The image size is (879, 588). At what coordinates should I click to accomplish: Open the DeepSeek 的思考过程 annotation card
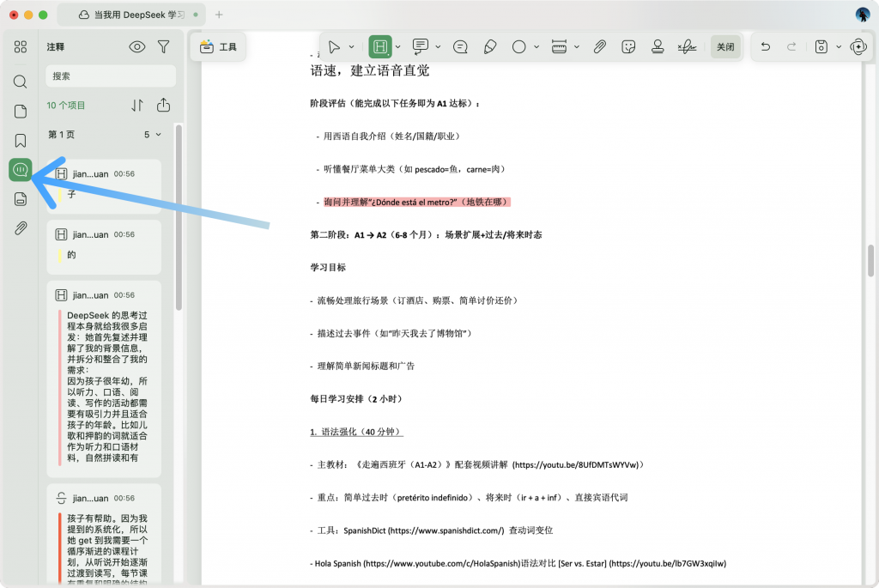coord(104,379)
